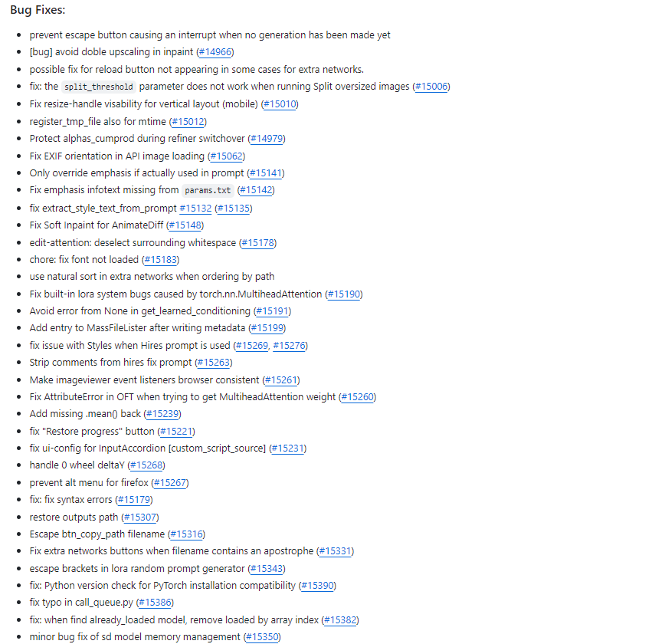Open the #15390 Python version check link

(318, 586)
